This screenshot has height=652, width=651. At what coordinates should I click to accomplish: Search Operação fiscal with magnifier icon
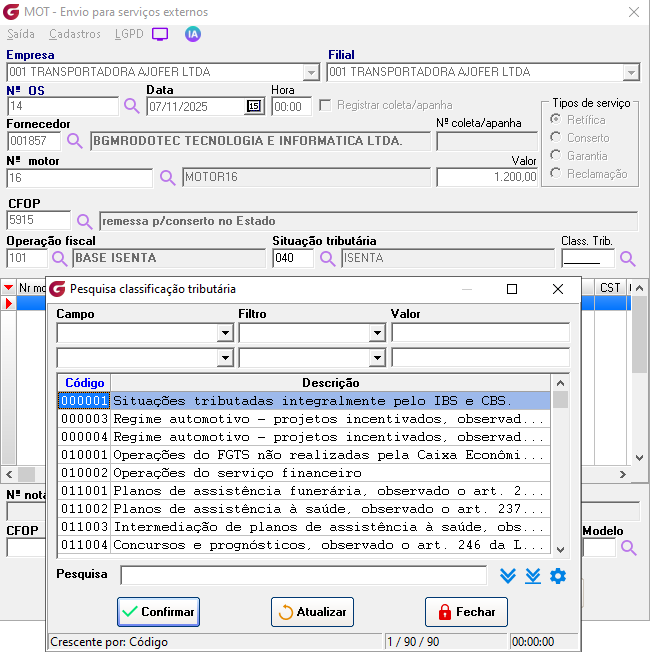(x=59, y=258)
